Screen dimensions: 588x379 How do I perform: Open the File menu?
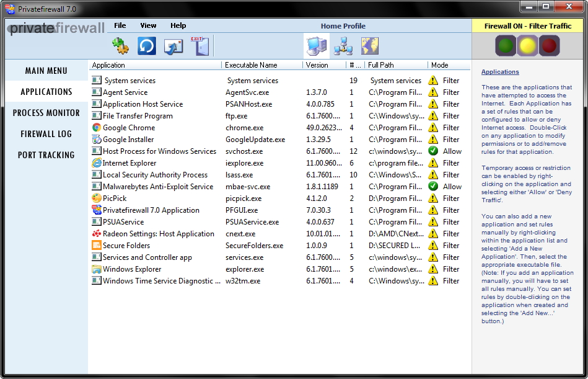tap(120, 25)
